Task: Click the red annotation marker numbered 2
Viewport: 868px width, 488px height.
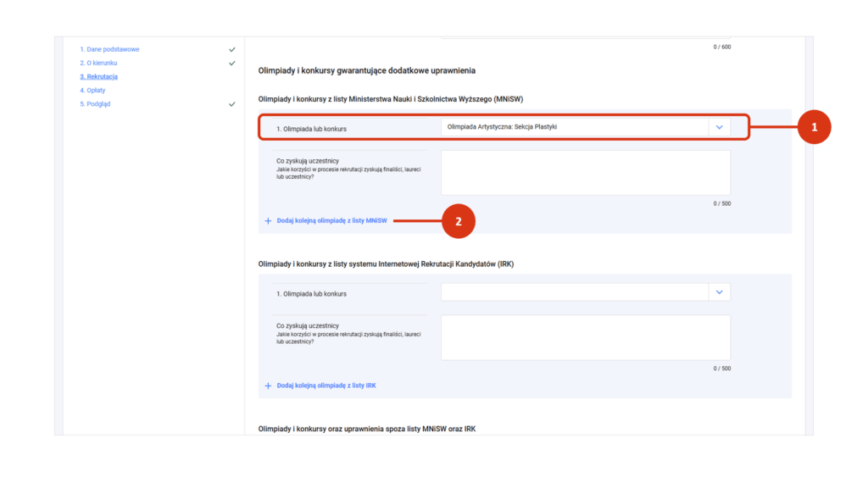Action: tap(459, 221)
